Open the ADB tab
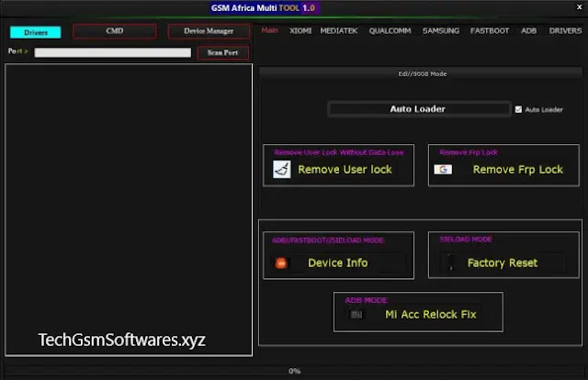Viewport: 588px width, 380px height. (x=529, y=30)
